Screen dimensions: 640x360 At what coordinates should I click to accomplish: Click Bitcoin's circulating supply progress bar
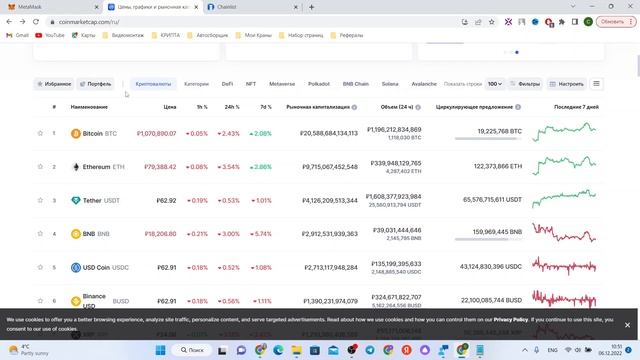(x=488, y=139)
